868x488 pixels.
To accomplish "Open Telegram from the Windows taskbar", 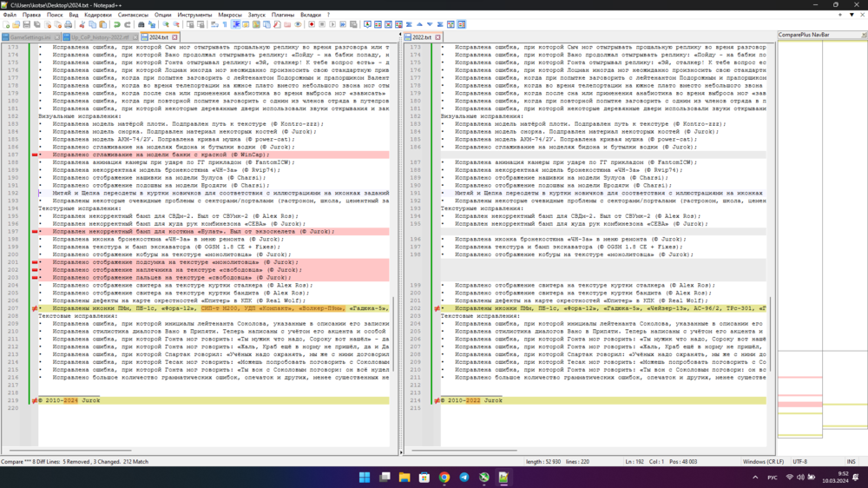I will 464,477.
